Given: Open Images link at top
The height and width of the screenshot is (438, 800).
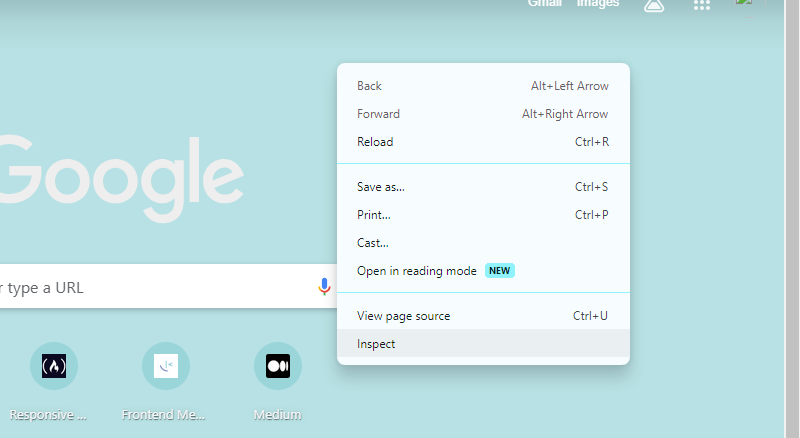Looking at the screenshot, I should tap(598, 4).
